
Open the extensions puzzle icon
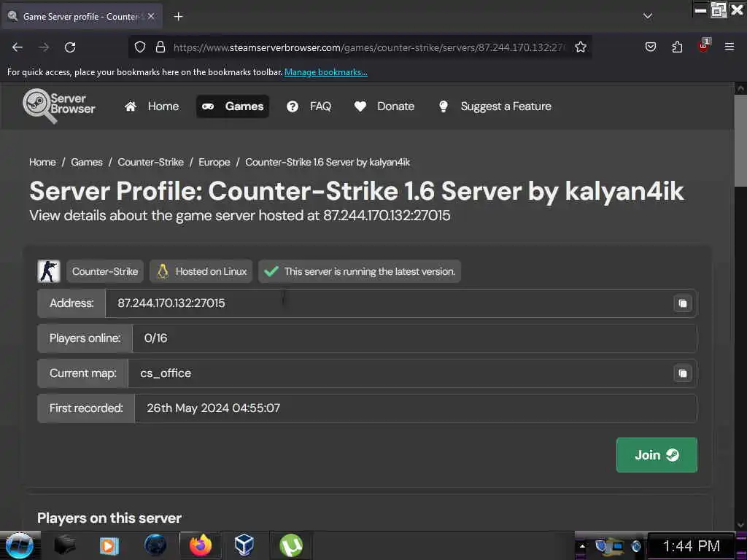click(x=677, y=47)
